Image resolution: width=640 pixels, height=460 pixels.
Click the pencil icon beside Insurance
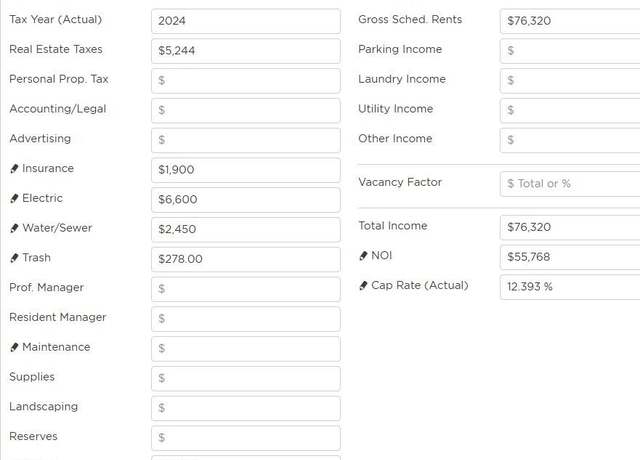(14, 169)
